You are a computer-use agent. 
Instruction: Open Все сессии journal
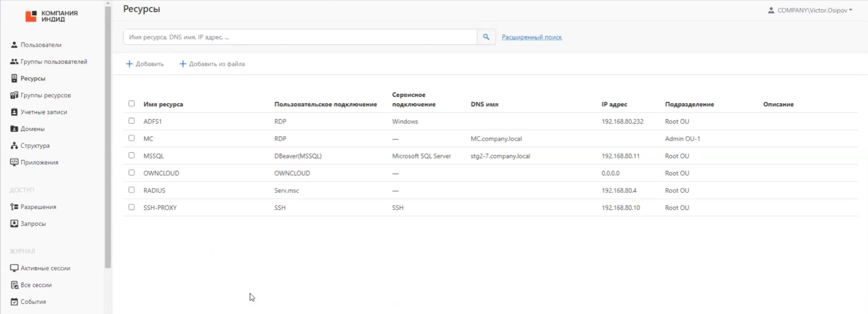36,285
